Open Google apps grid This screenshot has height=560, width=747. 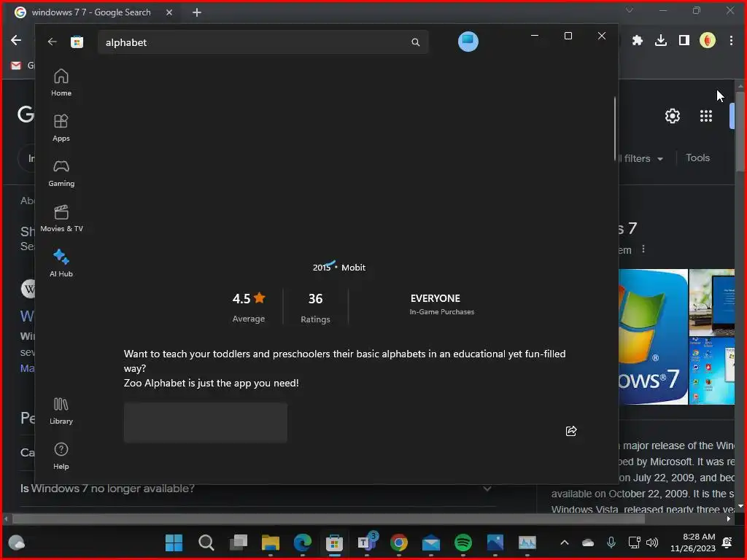tap(705, 116)
